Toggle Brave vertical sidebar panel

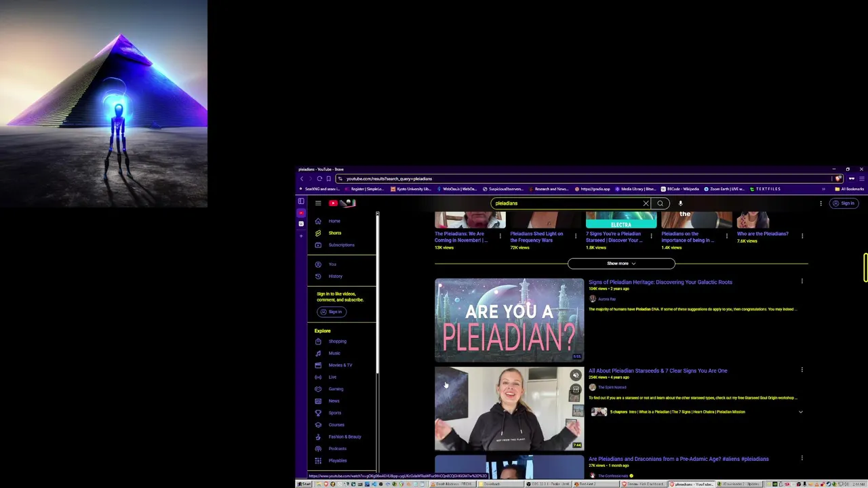301,201
